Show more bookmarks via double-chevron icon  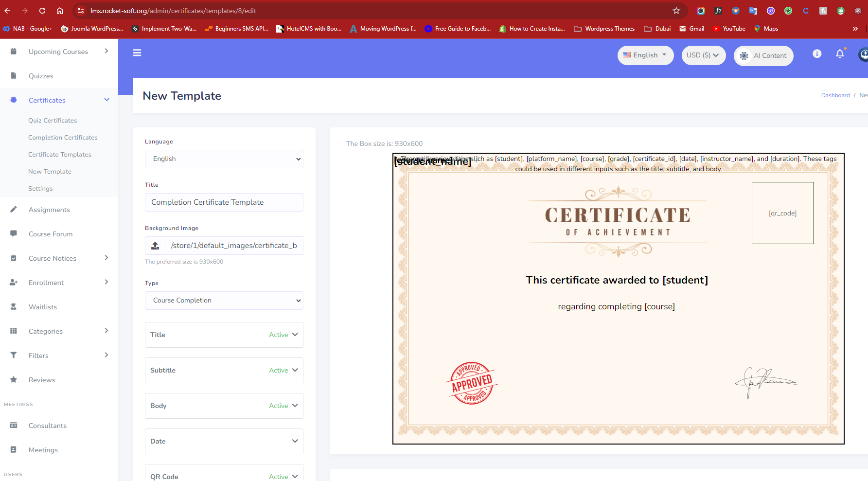click(855, 29)
